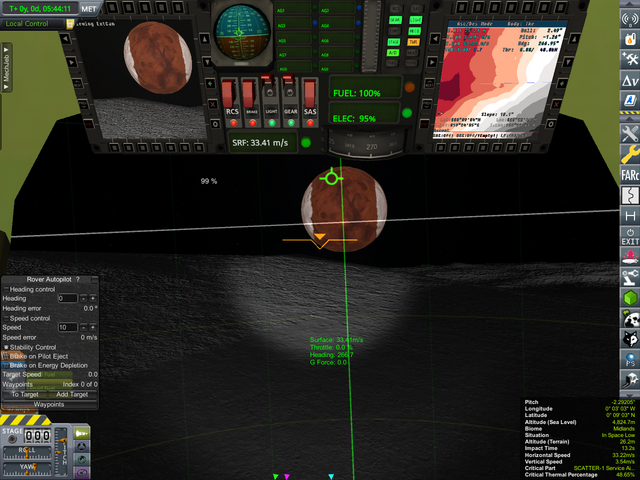Click the green GEAR indicator button
This screenshot has height=480, width=640.
pos(395,20)
